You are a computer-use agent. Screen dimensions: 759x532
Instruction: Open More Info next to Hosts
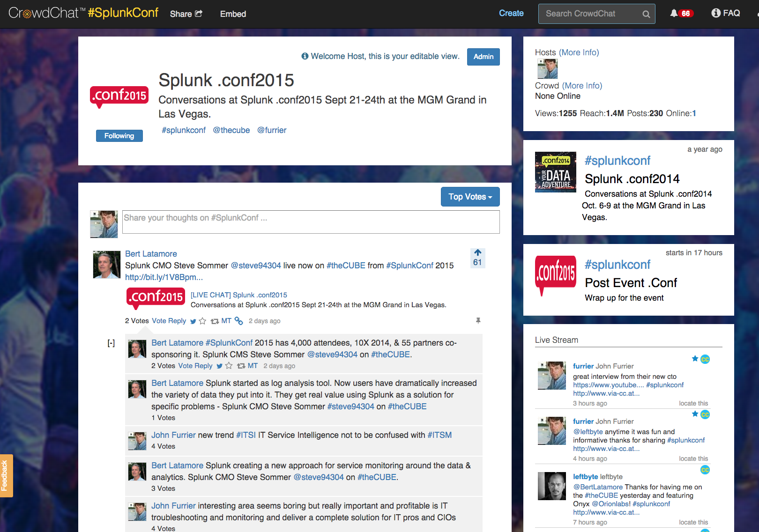579,52
